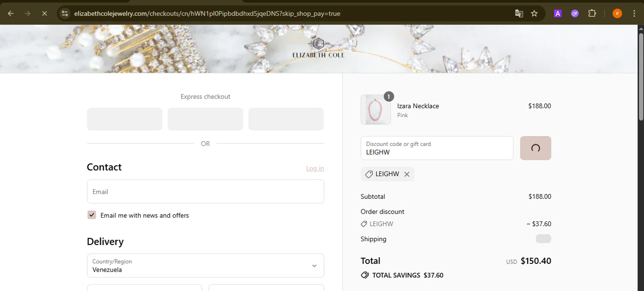This screenshot has width=644, height=291.
Task: Bookmark this page with the star
Action: [x=534, y=13]
